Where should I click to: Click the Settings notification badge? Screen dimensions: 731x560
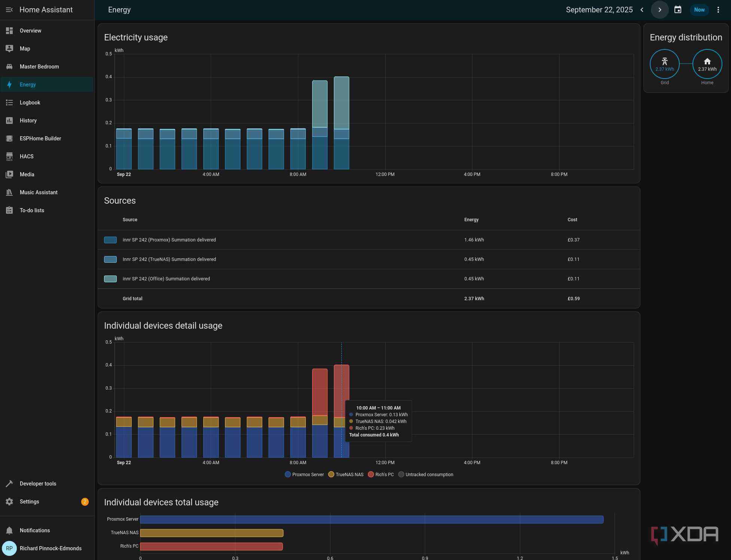(x=85, y=502)
